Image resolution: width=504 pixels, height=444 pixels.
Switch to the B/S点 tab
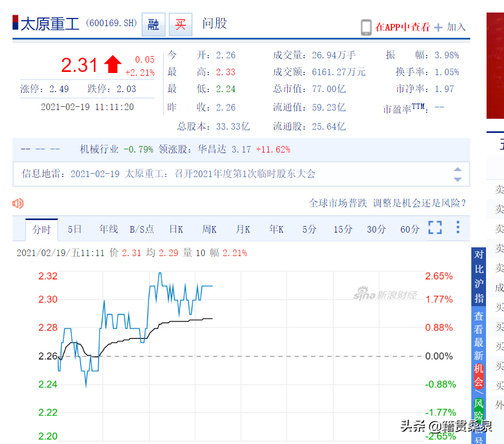point(142,229)
